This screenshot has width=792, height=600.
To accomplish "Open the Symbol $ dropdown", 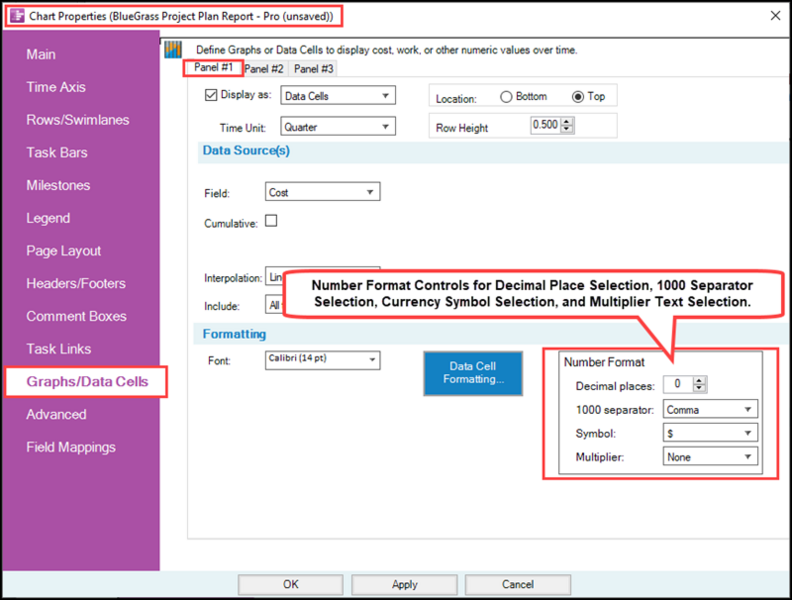I will (710, 433).
